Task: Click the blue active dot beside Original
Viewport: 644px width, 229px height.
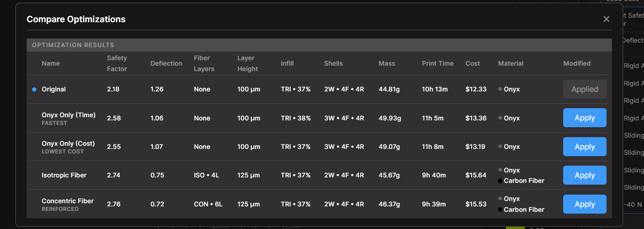Action: tap(34, 90)
